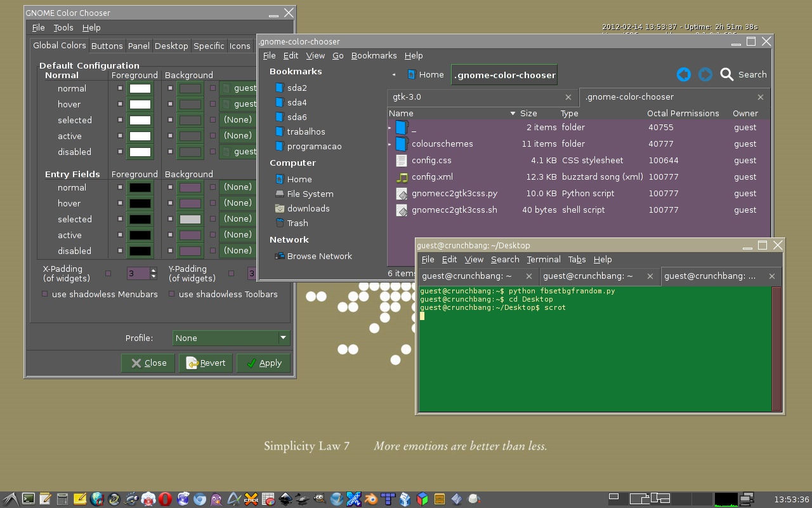Go back in the file manager

click(683, 74)
